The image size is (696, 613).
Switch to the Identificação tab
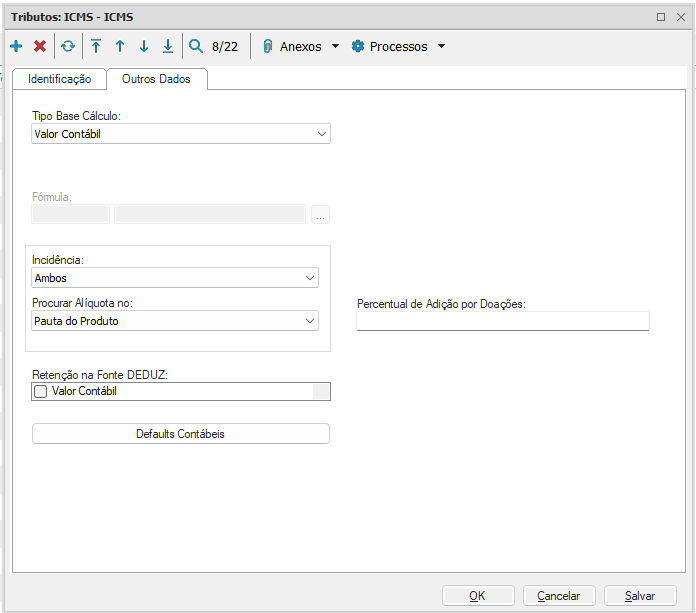(x=60, y=79)
